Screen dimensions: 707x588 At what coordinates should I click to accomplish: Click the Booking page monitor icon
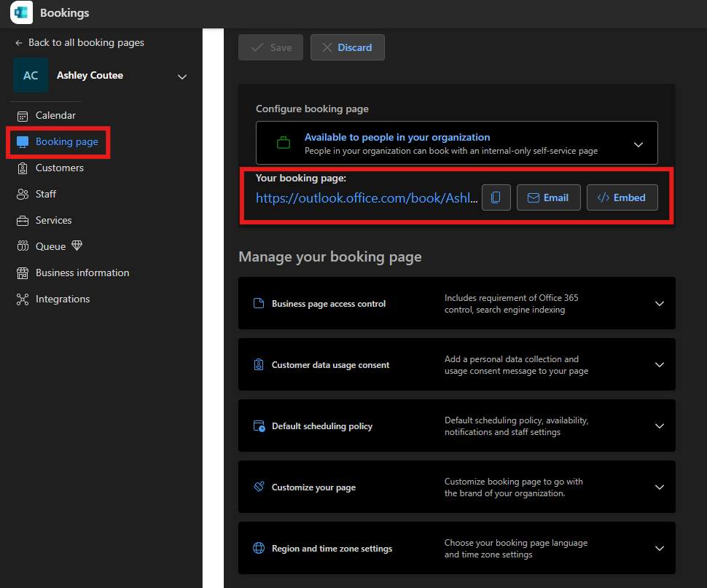23,142
